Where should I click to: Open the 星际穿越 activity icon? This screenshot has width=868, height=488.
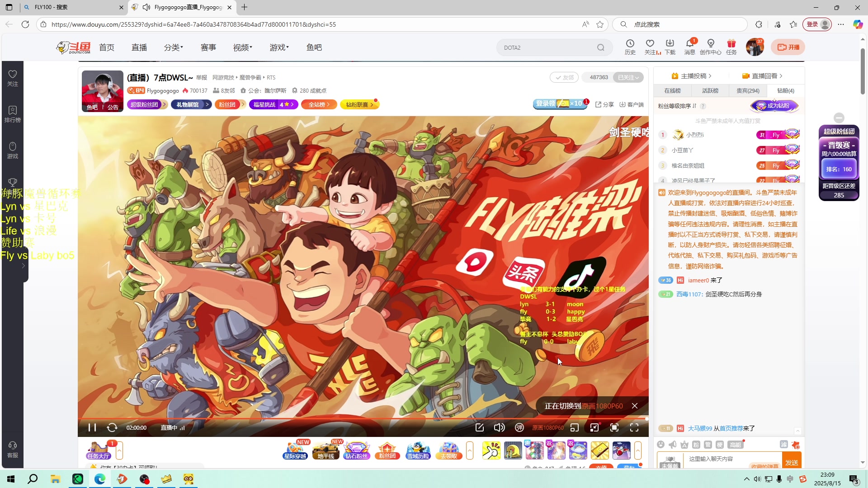[295, 450]
